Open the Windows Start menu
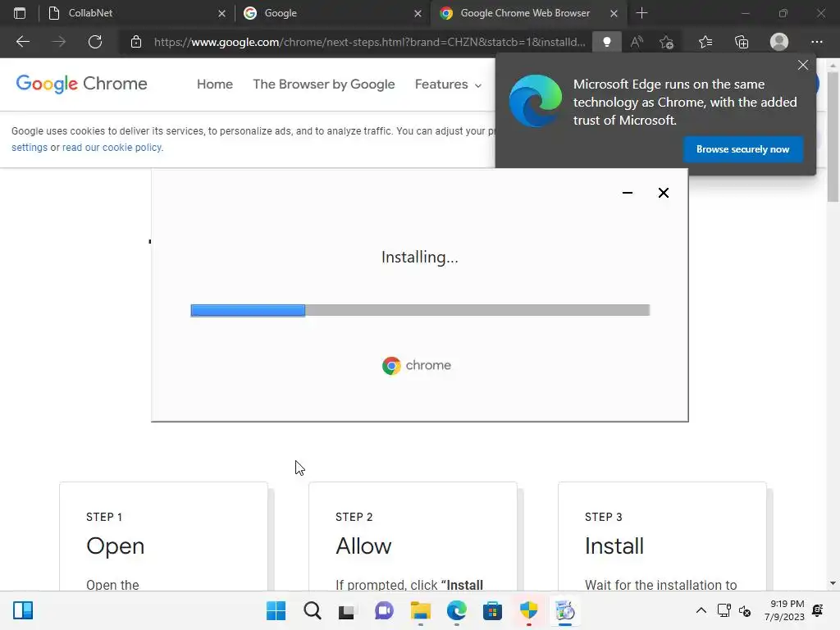The width and height of the screenshot is (840, 630). pos(276,610)
